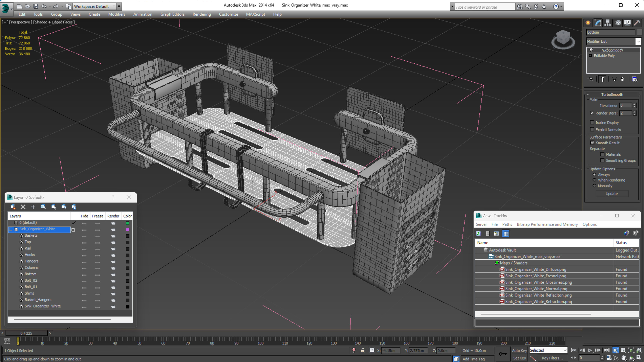Viewport: 644px width, 362px height.
Task: Click Remove Modifier from stack icon
Action: (x=623, y=79)
